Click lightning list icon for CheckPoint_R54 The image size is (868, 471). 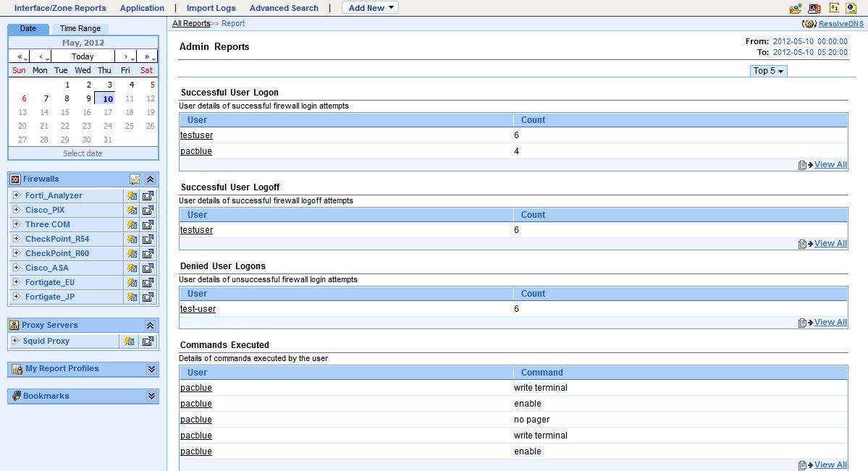(132, 239)
